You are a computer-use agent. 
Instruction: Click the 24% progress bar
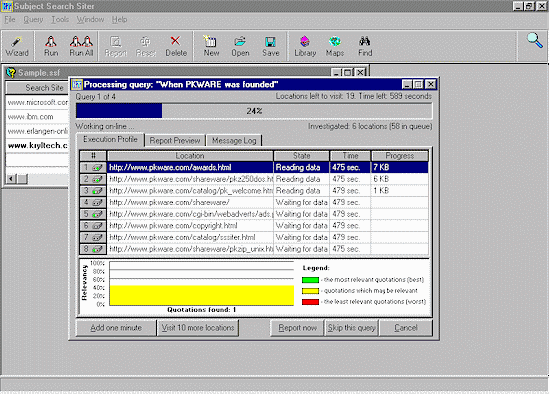point(254,111)
